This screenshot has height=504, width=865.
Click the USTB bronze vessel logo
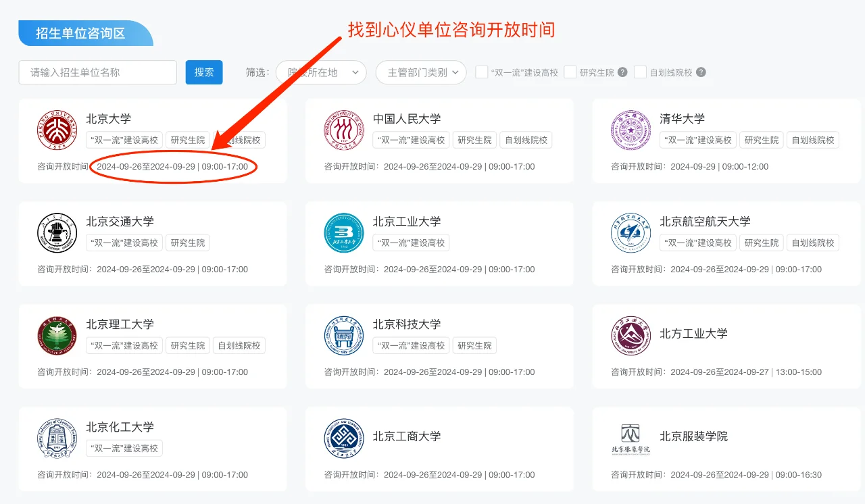pyautogui.click(x=344, y=335)
